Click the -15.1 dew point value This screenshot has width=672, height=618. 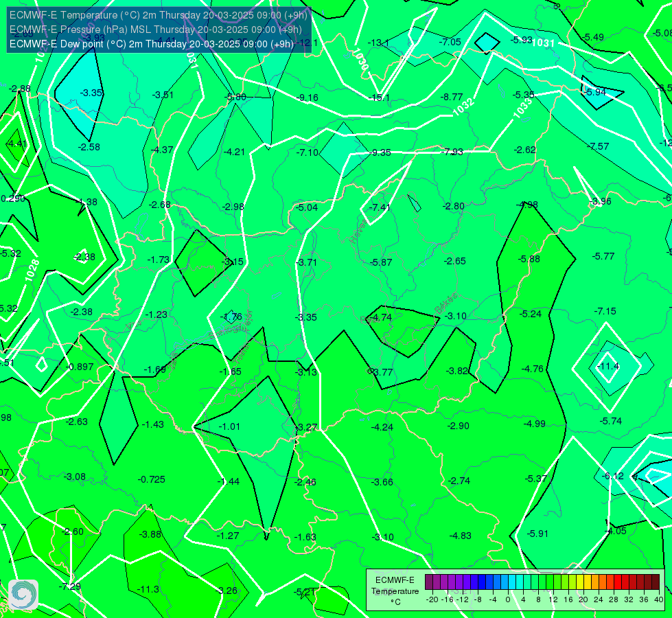tap(379, 98)
